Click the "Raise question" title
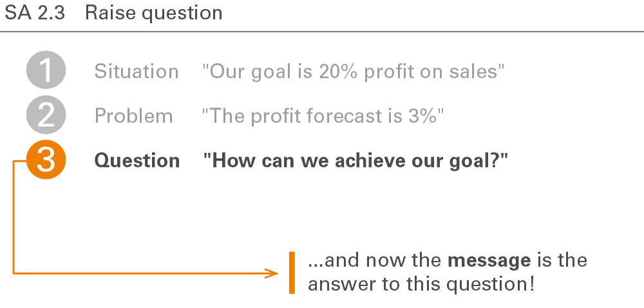The width and height of the screenshot is (644, 308). point(154,13)
